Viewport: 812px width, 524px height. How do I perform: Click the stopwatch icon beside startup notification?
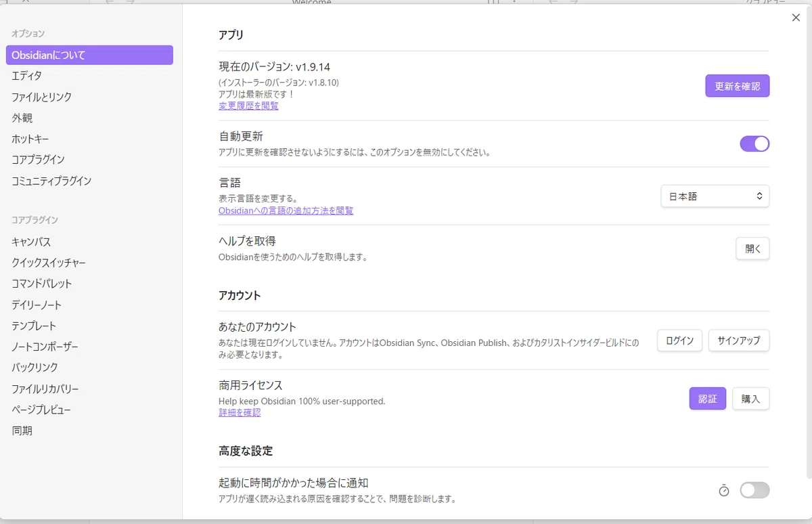click(x=723, y=490)
